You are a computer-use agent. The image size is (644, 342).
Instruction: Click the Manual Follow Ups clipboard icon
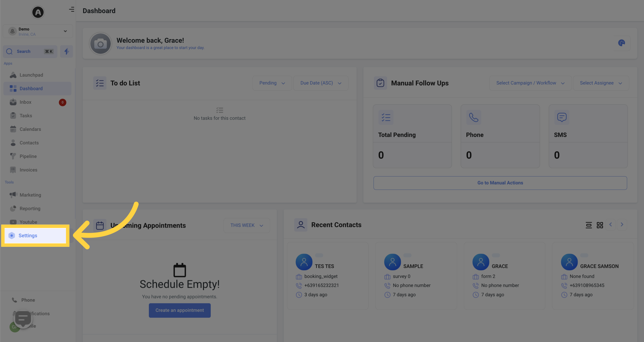(x=380, y=83)
